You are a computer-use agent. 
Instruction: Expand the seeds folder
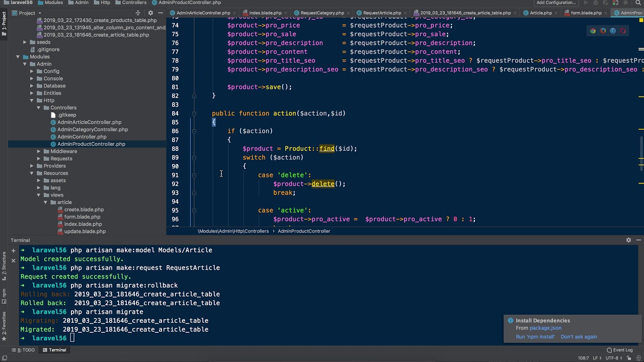coord(25,42)
